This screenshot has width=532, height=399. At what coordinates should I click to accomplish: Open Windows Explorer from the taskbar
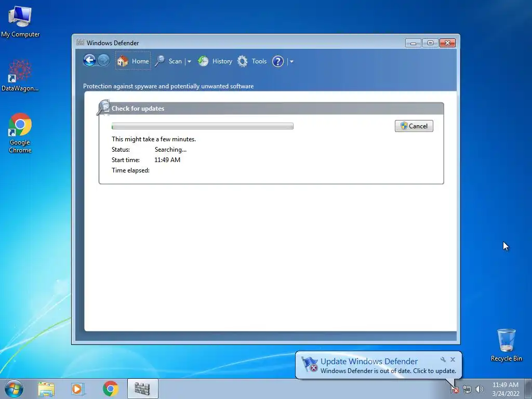pos(46,389)
